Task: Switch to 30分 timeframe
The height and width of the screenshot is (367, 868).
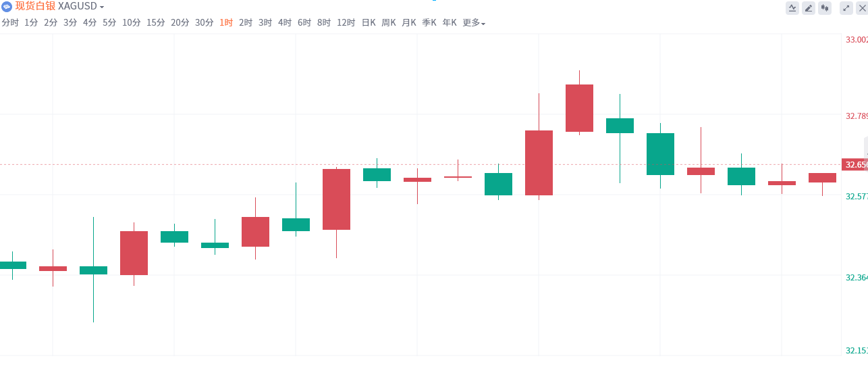Action: (x=204, y=23)
